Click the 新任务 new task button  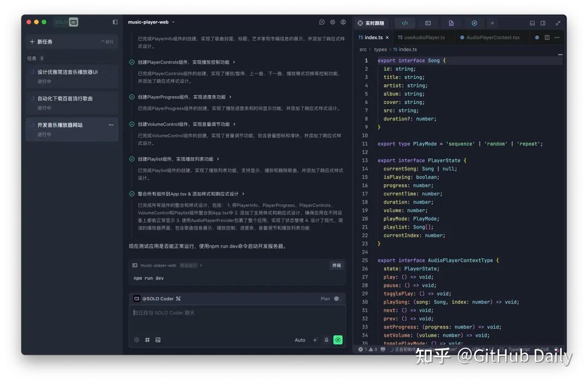pyautogui.click(x=72, y=41)
